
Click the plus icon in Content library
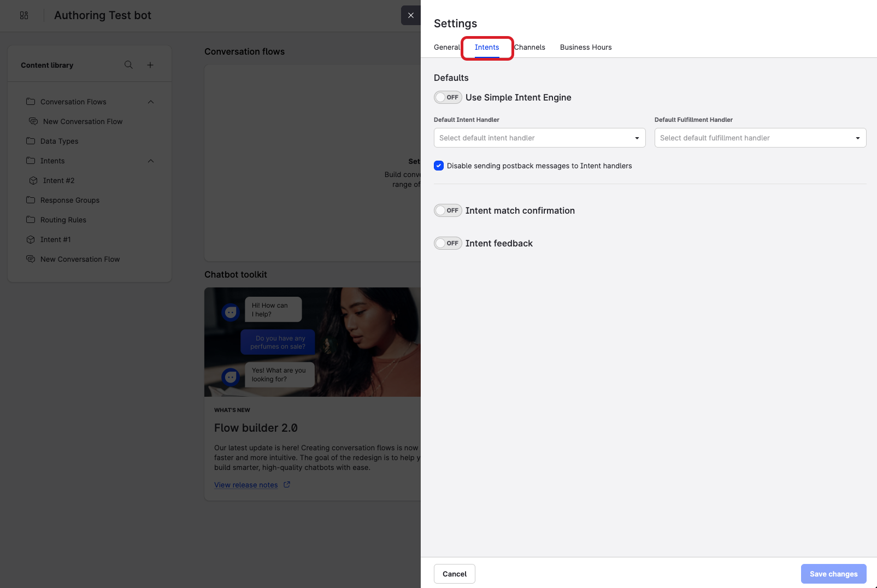pyautogui.click(x=150, y=65)
